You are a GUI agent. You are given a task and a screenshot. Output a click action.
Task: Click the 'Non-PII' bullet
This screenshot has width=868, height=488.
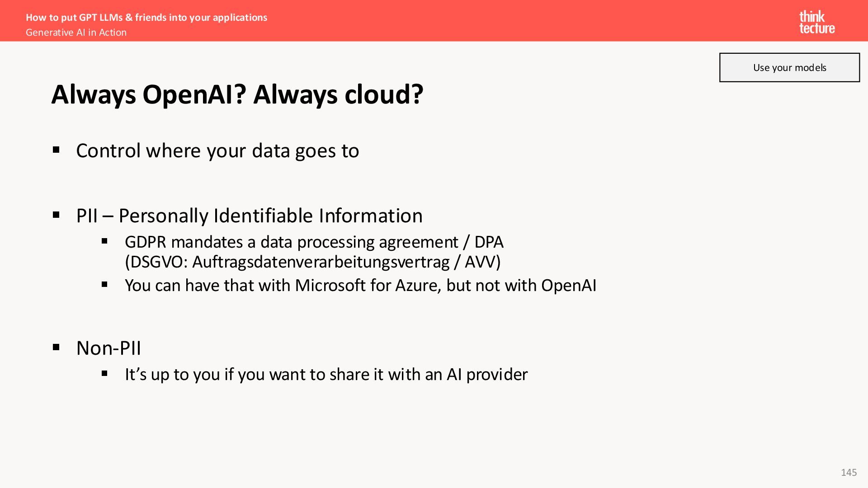[x=108, y=348]
